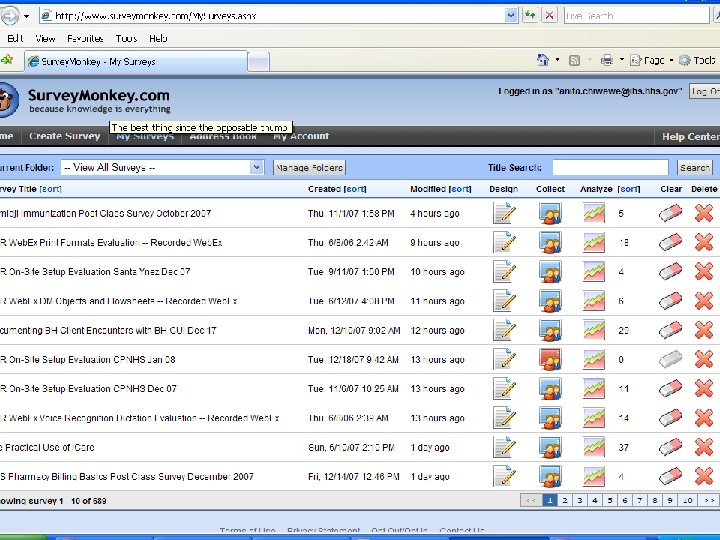Click the Stop loading button
This screenshot has width=720, height=540.
pos(549,16)
